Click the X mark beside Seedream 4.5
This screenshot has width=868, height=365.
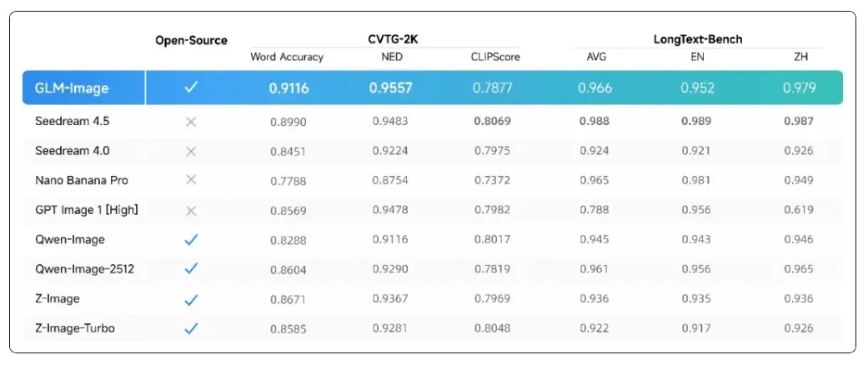[x=191, y=122]
